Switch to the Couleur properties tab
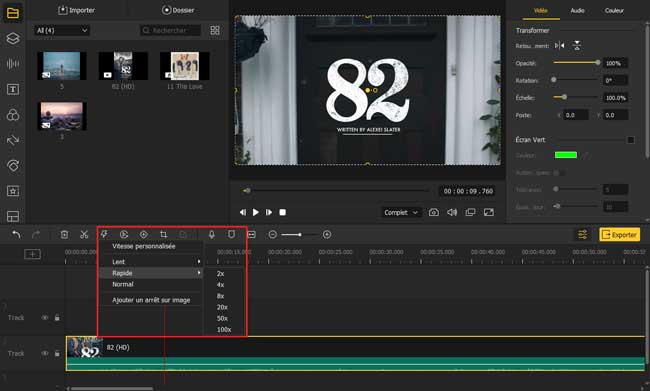The image size is (650, 391). click(614, 10)
